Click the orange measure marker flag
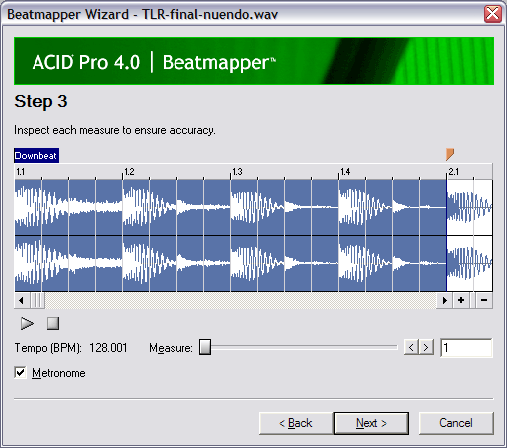The image size is (507, 448). (x=450, y=154)
